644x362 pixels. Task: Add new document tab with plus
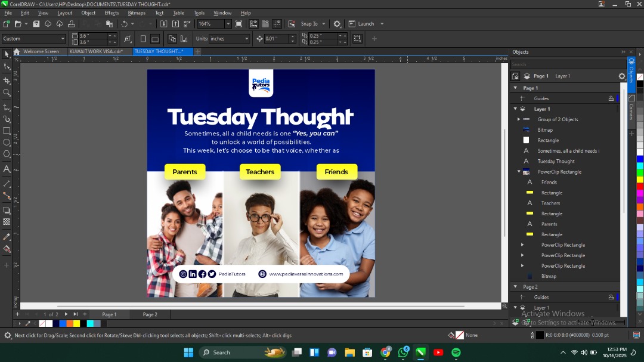tap(197, 51)
